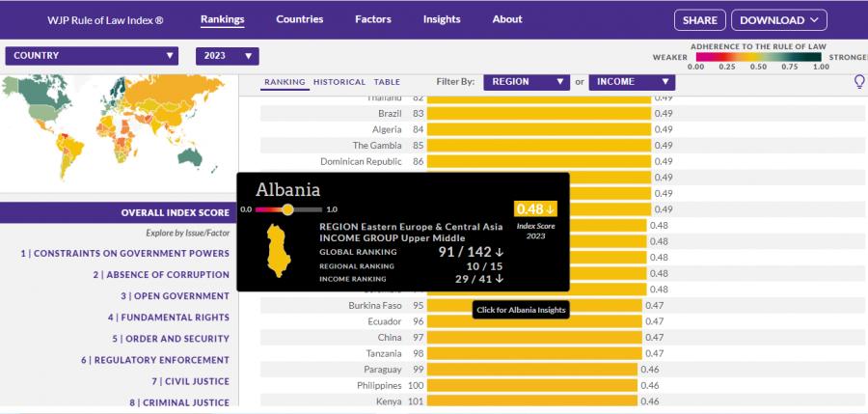The height and width of the screenshot is (414, 868).
Task: Click the yellow Albania country shape icon
Action: coord(280,251)
